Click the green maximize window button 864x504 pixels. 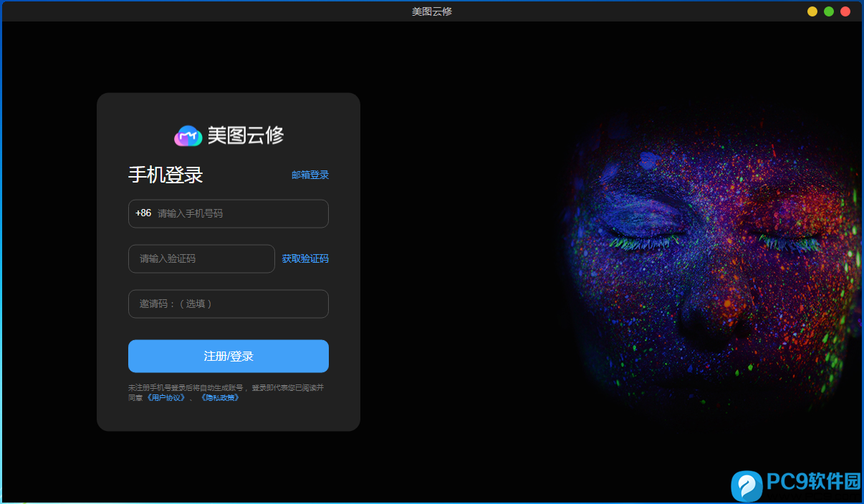829,11
